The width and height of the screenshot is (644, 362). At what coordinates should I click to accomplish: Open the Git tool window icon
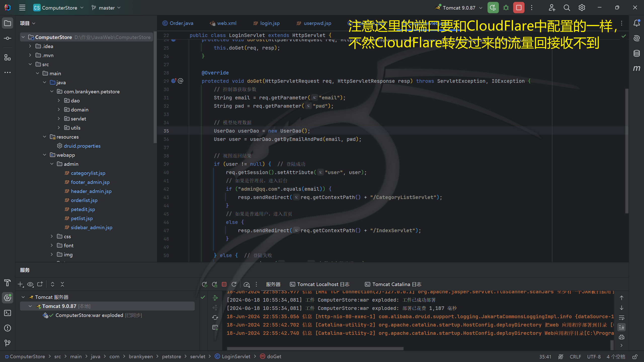click(8, 343)
